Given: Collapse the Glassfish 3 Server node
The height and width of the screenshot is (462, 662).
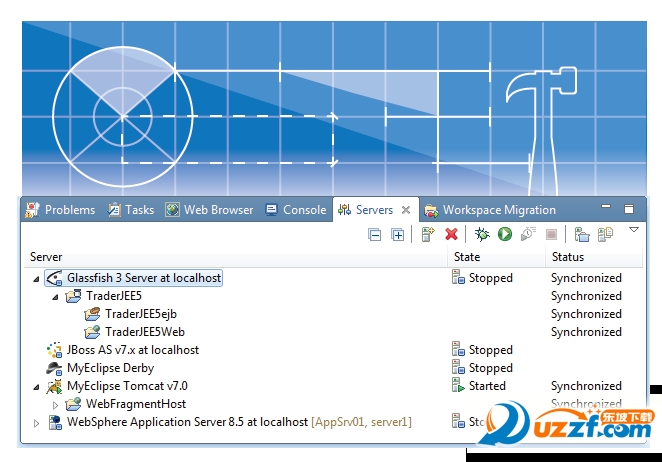Looking at the screenshot, I should pos(37,279).
